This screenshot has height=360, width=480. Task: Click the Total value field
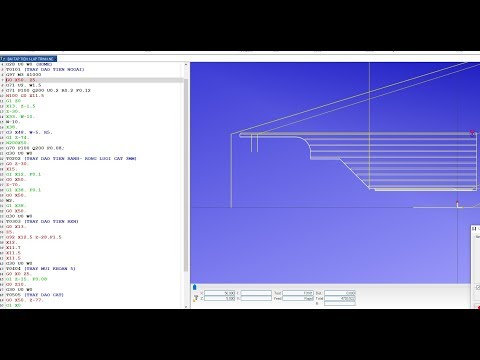click(340, 298)
